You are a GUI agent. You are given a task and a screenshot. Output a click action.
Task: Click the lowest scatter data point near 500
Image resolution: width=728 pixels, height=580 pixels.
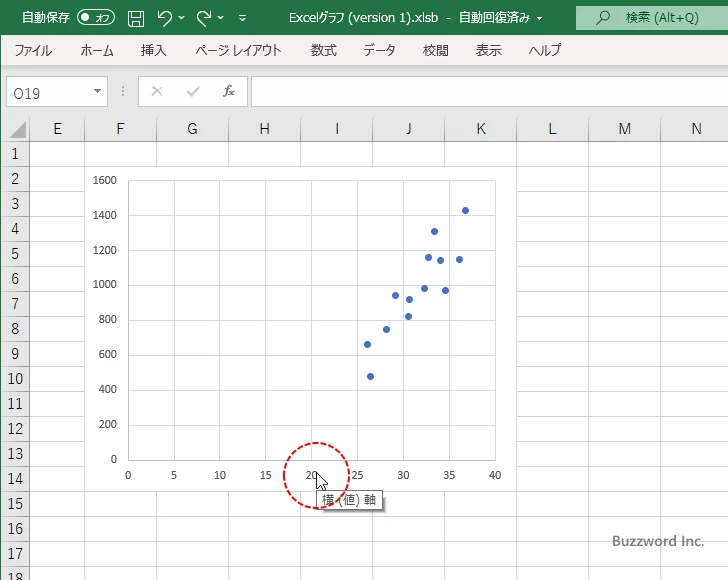tap(370, 377)
